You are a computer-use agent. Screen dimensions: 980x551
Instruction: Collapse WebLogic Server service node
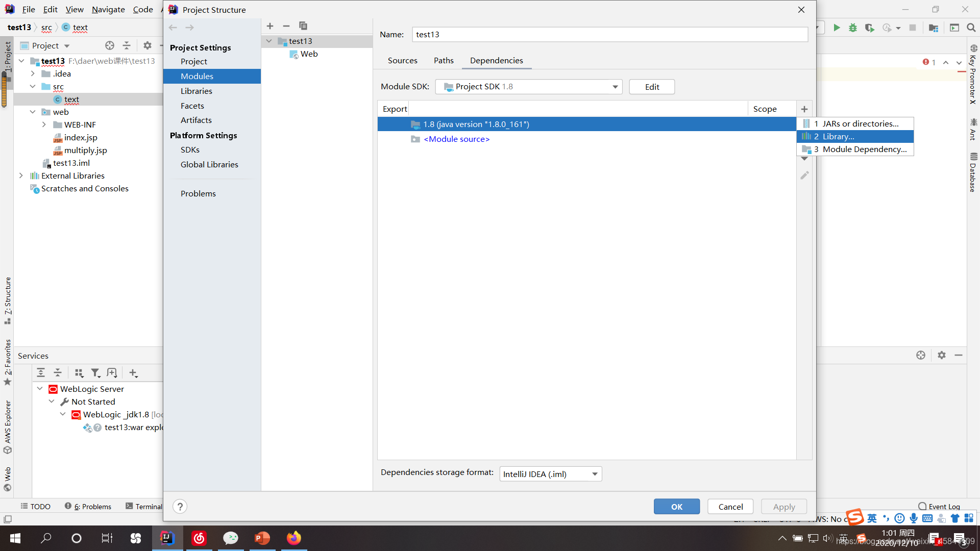tap(40, 389)
